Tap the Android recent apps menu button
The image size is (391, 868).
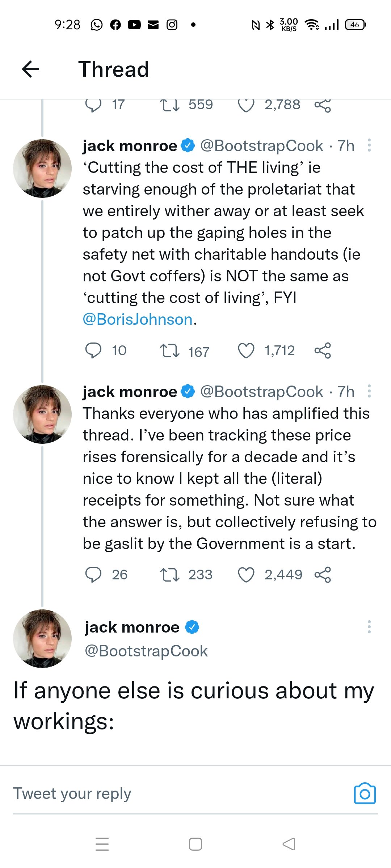pos(102,844)
